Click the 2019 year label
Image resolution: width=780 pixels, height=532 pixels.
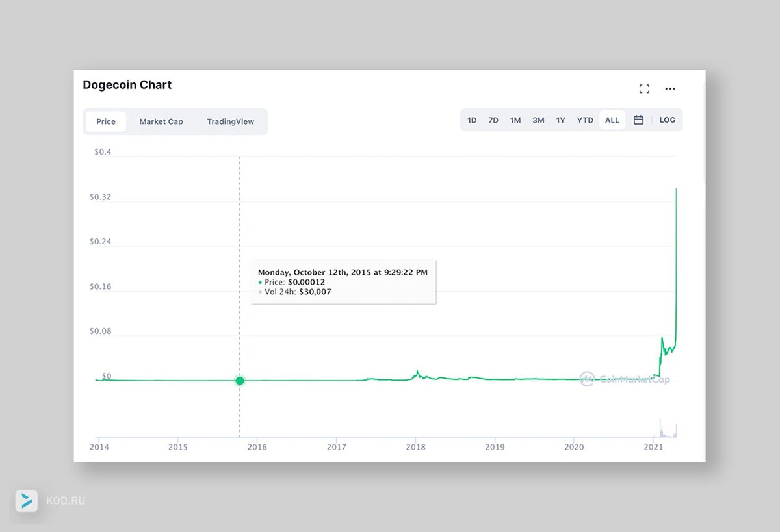point(495,447)
